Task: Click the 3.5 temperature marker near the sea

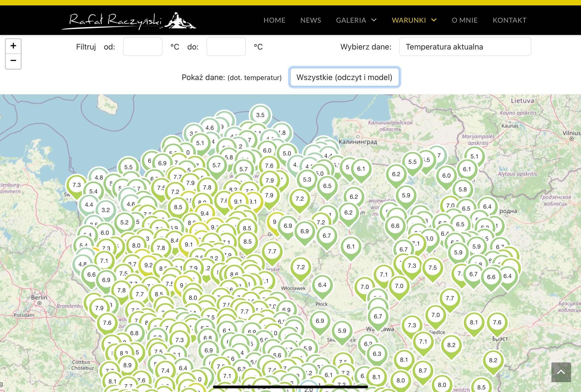Action: coord(260,115)
